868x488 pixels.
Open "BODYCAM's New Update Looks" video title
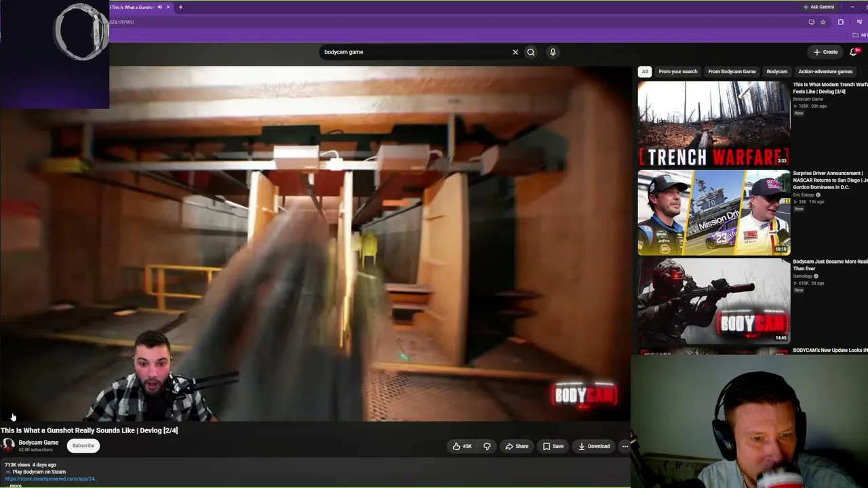[830, 350]
